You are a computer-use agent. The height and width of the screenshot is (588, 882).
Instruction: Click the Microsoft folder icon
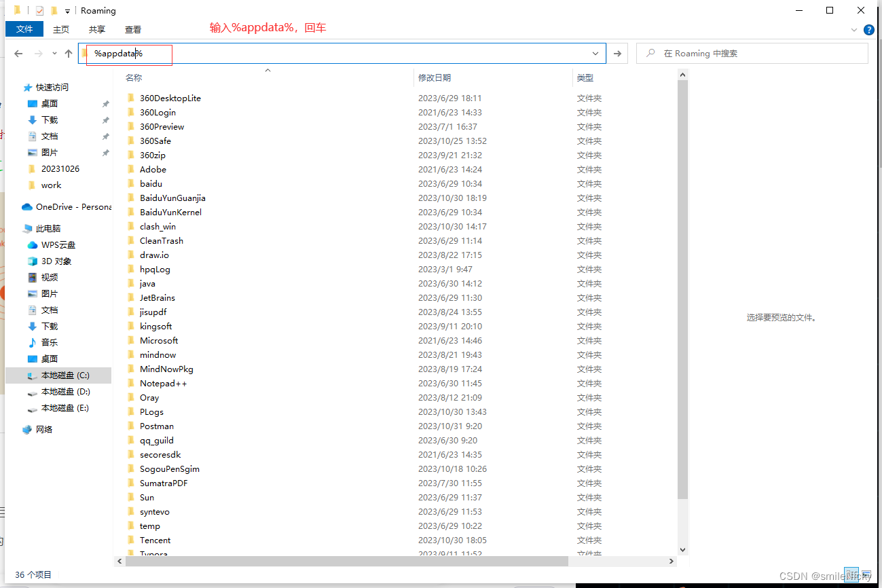(132, 341)
